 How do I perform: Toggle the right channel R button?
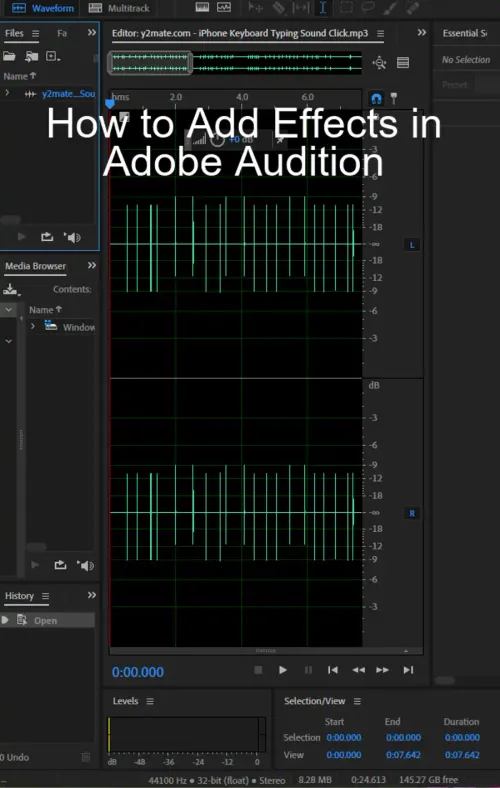tap(412, 514)
